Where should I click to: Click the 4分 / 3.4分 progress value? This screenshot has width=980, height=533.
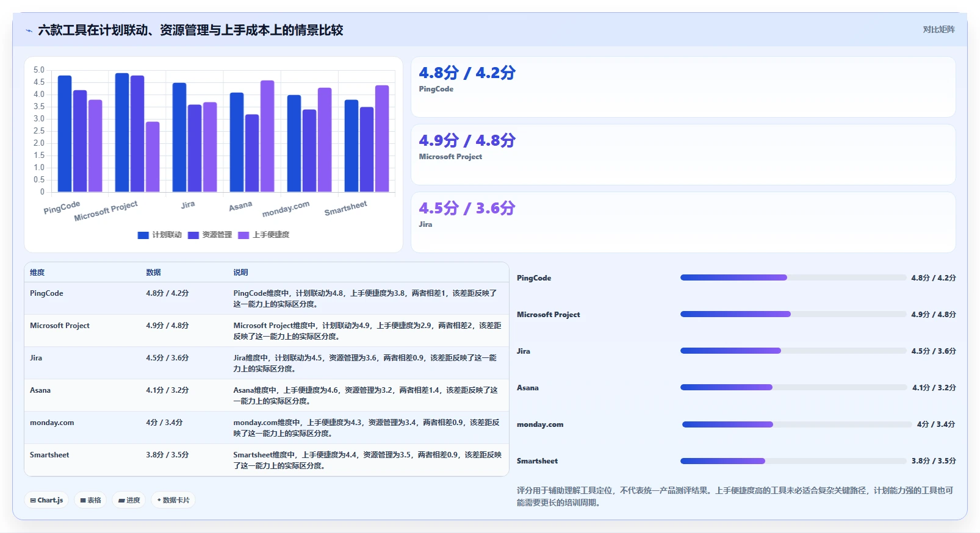(x=936, y=424)
